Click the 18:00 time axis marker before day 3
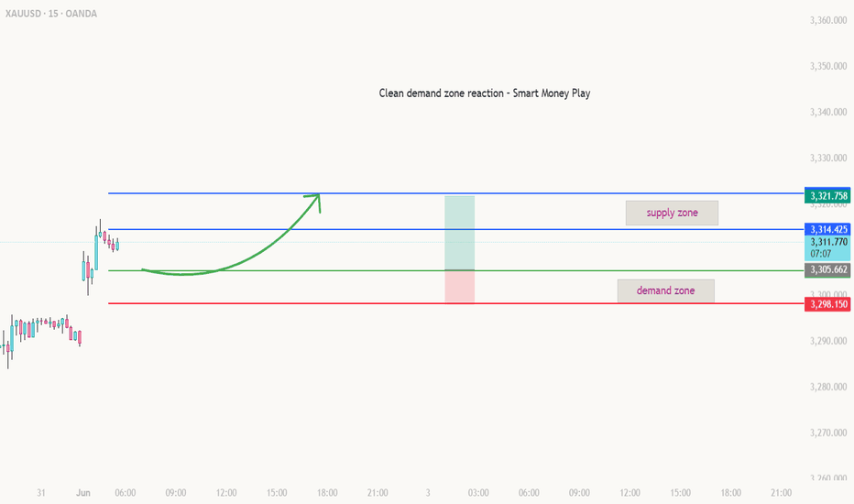The height and width of the screenshot is (504, 854). pyautogui.click(x=327, y=493)
